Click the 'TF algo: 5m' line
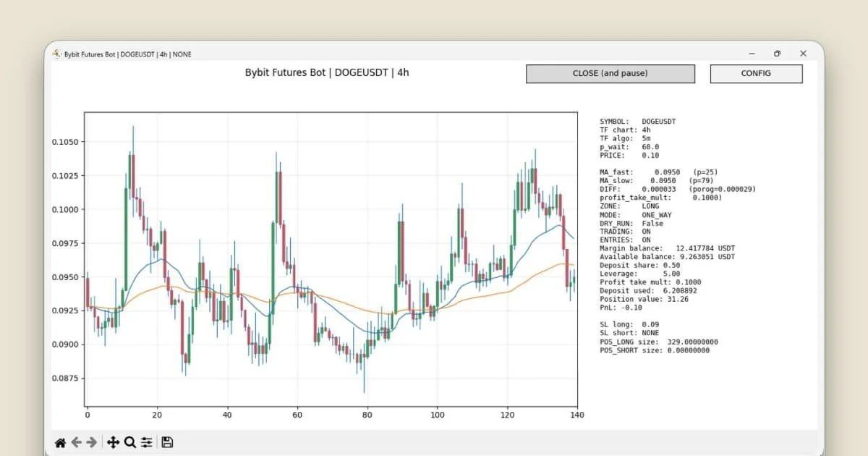Image resolution: width=868 pixels, height=456 pixels. click(625, 138)
